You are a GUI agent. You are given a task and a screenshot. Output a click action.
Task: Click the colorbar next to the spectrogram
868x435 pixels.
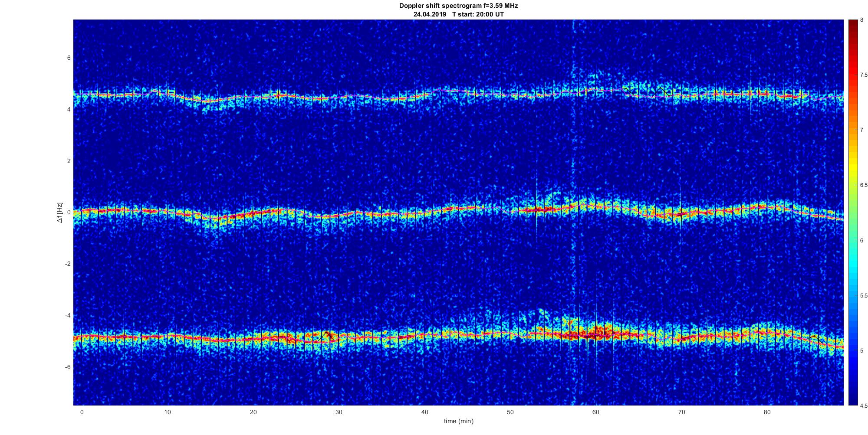[x=852, y=213]
